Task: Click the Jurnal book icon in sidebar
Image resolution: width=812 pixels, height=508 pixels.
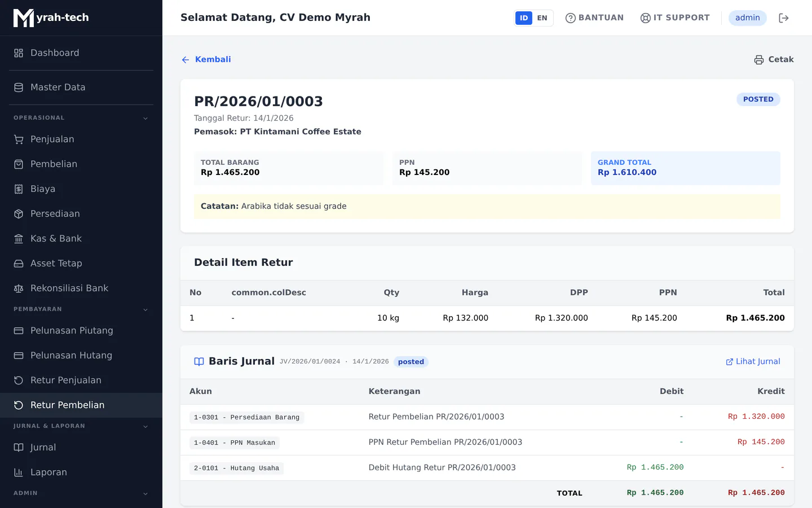Action: (x=19, y=448)
